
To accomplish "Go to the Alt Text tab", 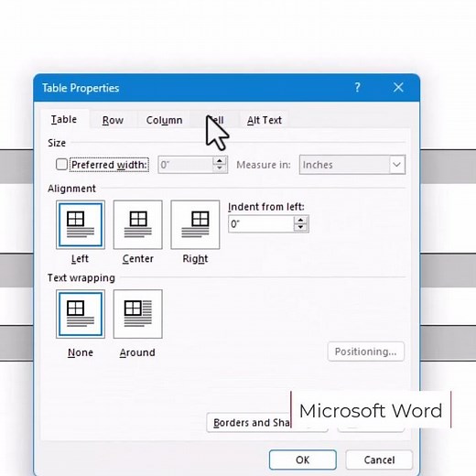I will [x=265, y=120].
